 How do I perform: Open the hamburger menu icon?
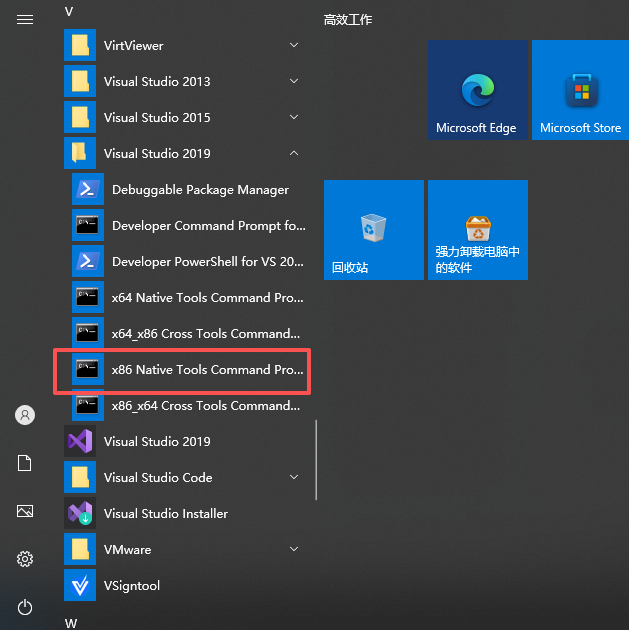point(25,19)
